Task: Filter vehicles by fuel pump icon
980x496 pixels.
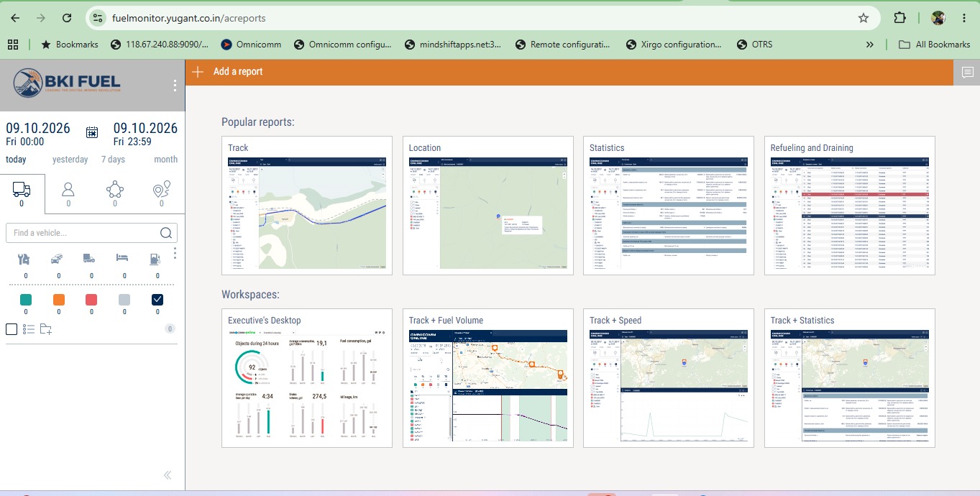Action: coord(155,259)
